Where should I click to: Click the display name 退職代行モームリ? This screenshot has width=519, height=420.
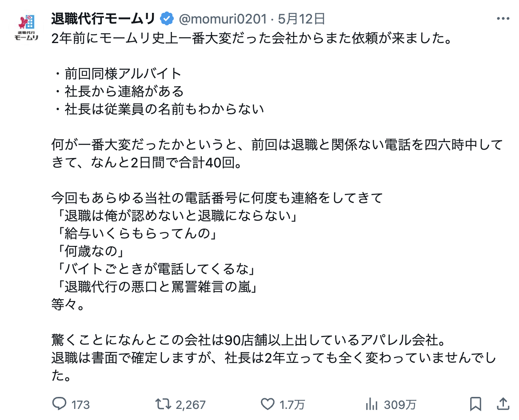(103, 19)
